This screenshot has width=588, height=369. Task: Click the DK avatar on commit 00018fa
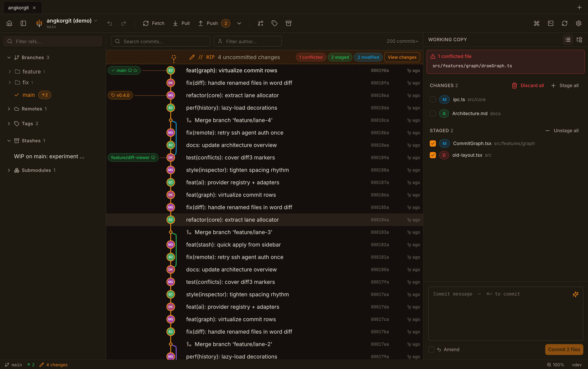171,83
